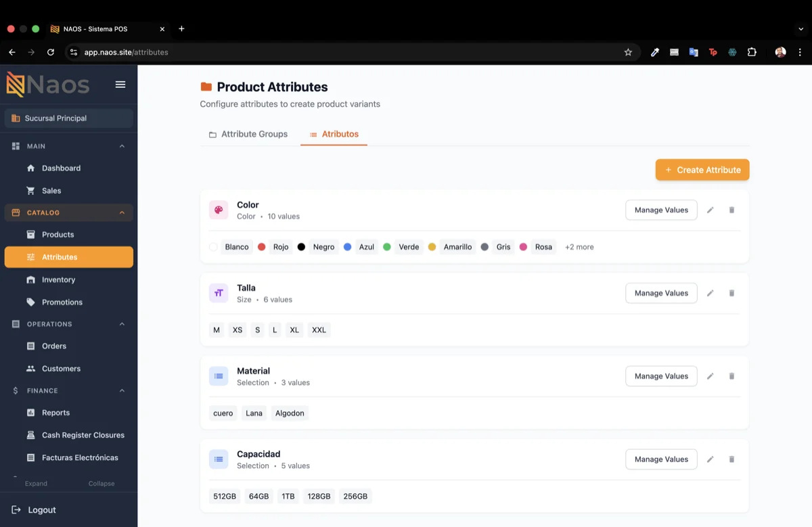Click the Promotions tag icon
This screenshot has height=527, width=812.
pyautogui.click(x=32, y=302)
